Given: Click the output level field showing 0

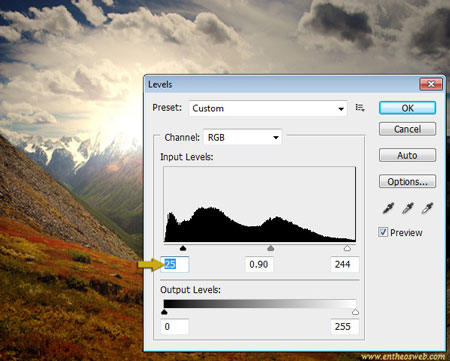Looking at the screenshot, I should coord(175,326).
